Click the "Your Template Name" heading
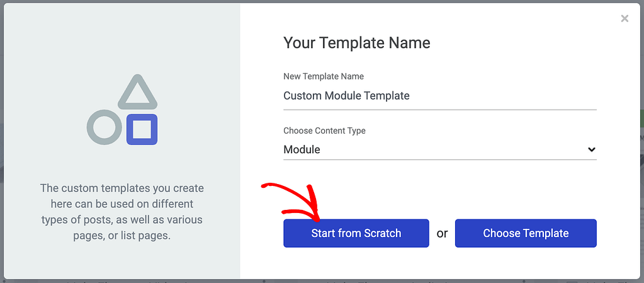644x283 pixels. [357, 43]
